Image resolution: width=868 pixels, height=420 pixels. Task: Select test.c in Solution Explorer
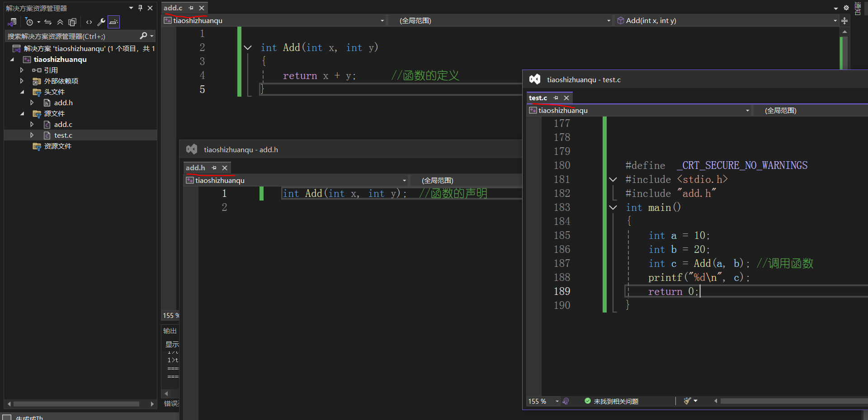click(63, 135)
